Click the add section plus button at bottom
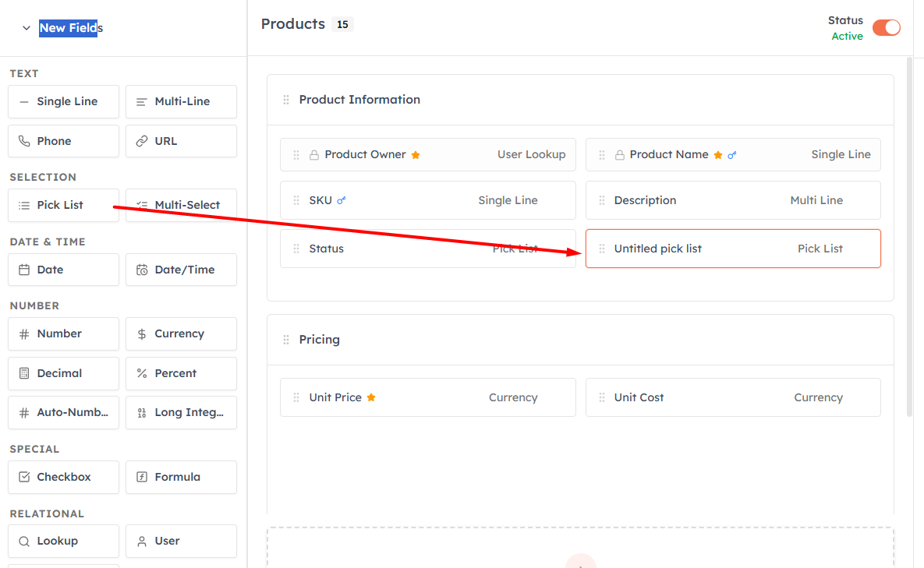This screenshot has height=568, width=924. click(580, 561)
